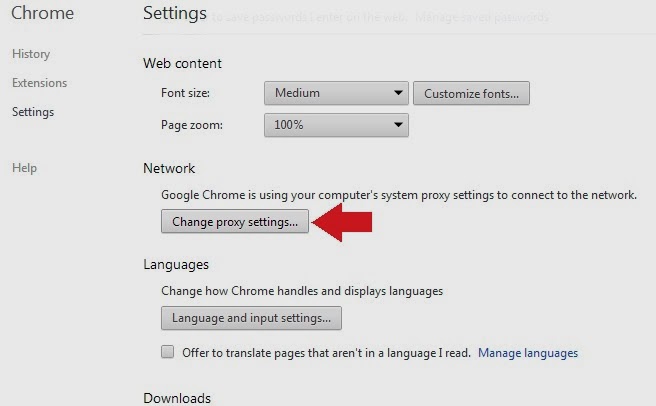This screenshot has width=656, height=406.
Task: Open Language and input settings
Action: click(x=251, y=318)
